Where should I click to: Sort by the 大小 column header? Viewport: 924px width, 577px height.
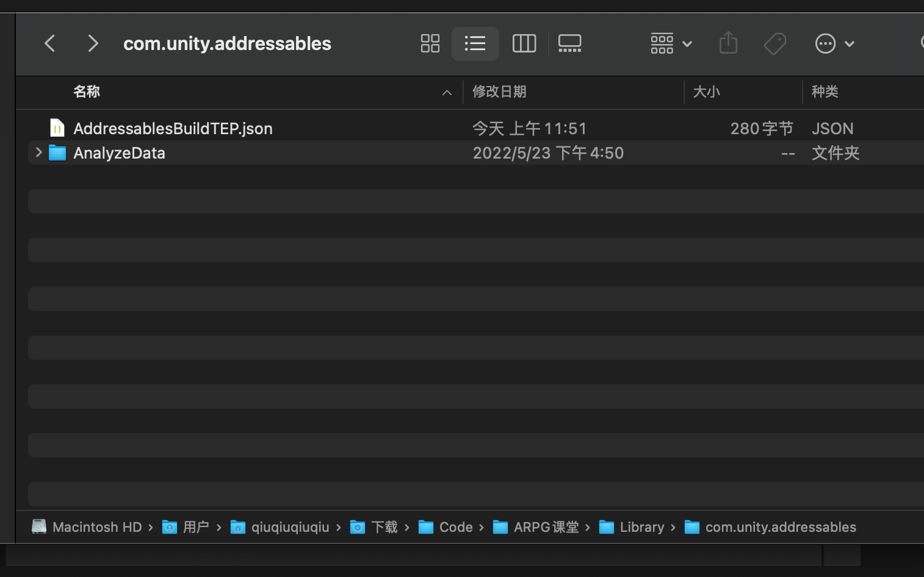point(706,91)
